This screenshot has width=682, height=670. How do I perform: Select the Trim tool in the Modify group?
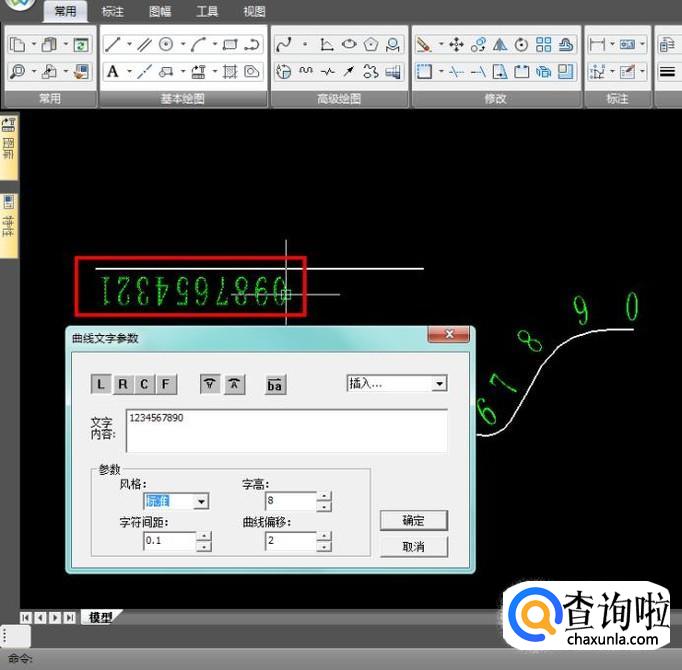pos(456,71)
